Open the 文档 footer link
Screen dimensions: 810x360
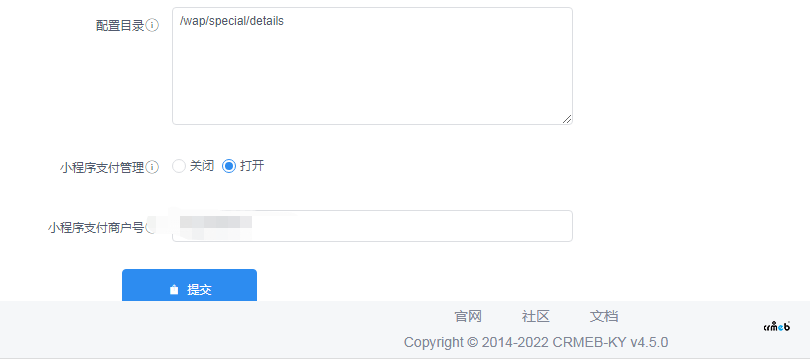[604, 316]
